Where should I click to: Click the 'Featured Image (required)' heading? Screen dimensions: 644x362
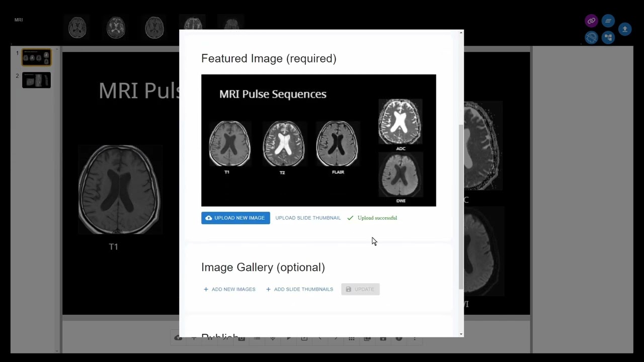point(269,58)
